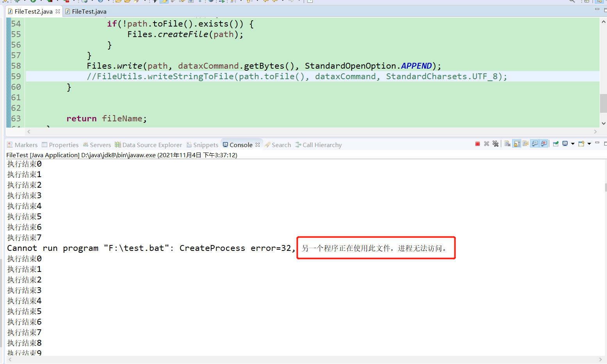
Task: Click the Files.createFile(path) line in the editor
Action: tap(185, 34)
